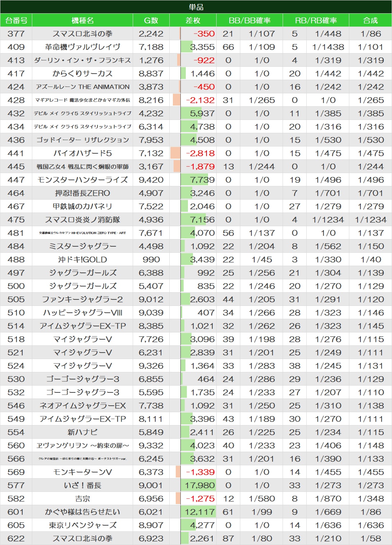The width and height of the screenshot is (392, 545).
Task: Select machine number 481
Action: coord(16,233)
